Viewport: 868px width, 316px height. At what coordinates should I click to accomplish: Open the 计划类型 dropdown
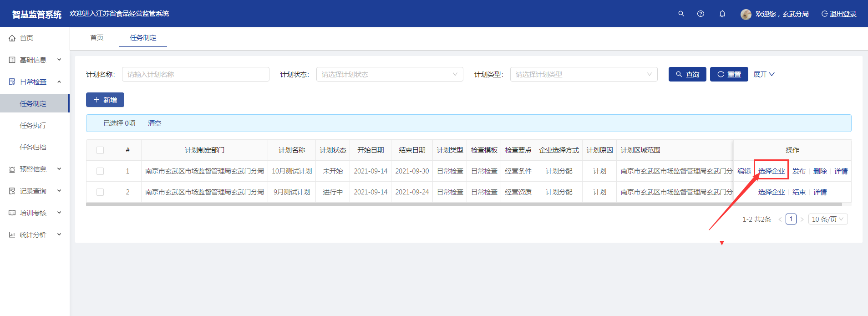pos(583,74)
